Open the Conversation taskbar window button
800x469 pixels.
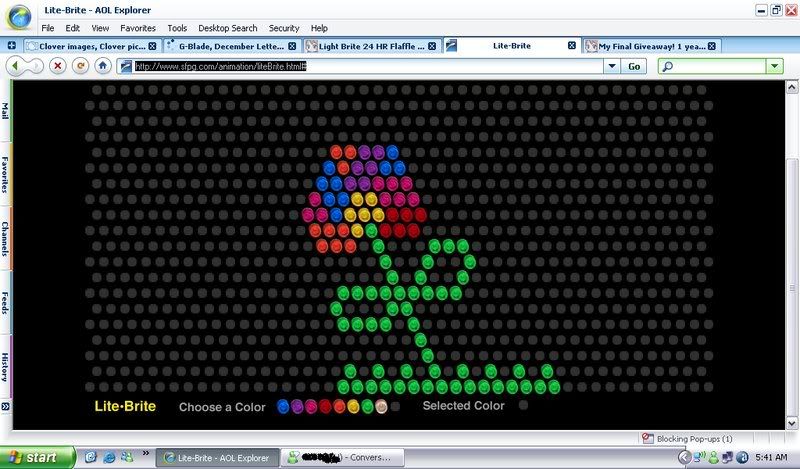tap(343, 458)
